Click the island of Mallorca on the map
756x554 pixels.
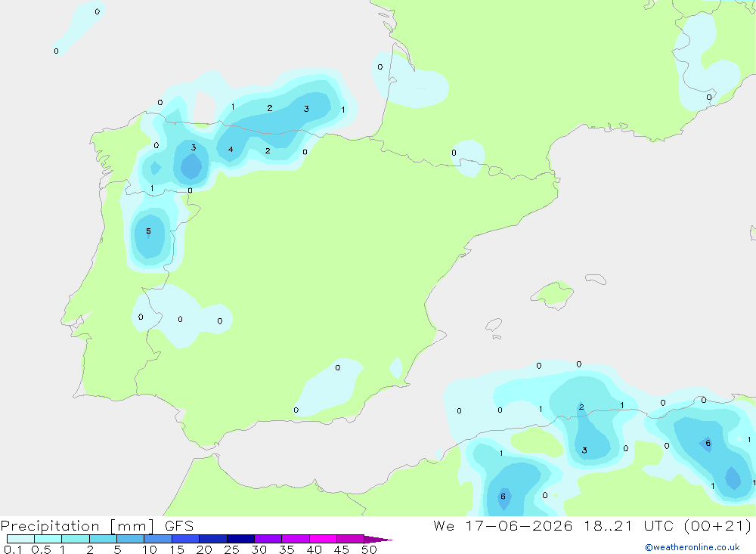click(553, 294)
